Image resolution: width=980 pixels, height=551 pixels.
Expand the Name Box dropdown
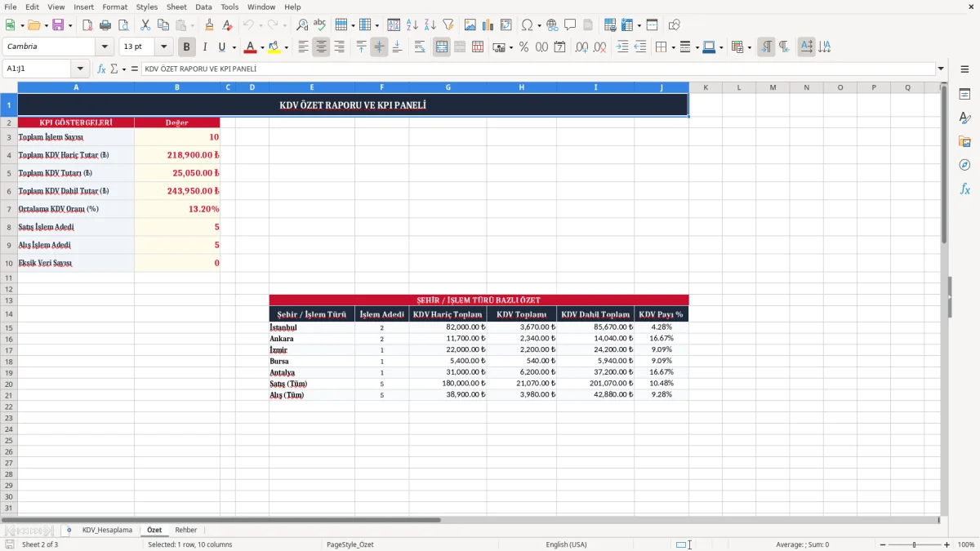tap(81, 69)
